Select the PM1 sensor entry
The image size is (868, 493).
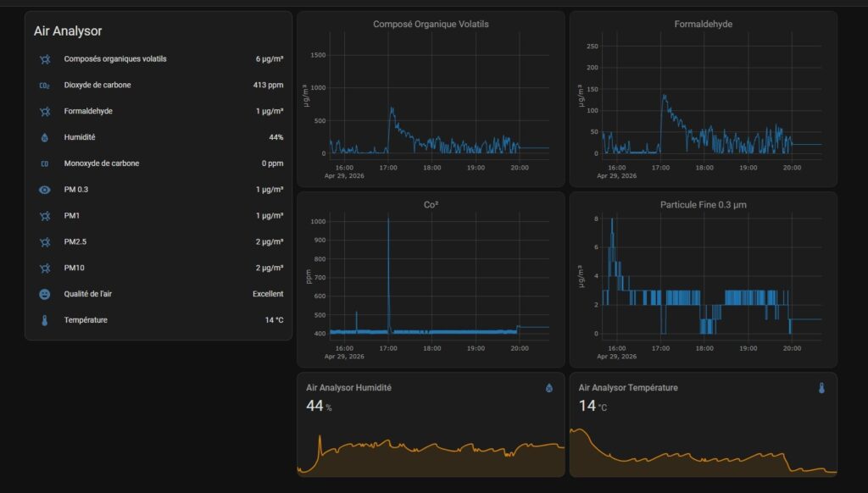(159, 216)
